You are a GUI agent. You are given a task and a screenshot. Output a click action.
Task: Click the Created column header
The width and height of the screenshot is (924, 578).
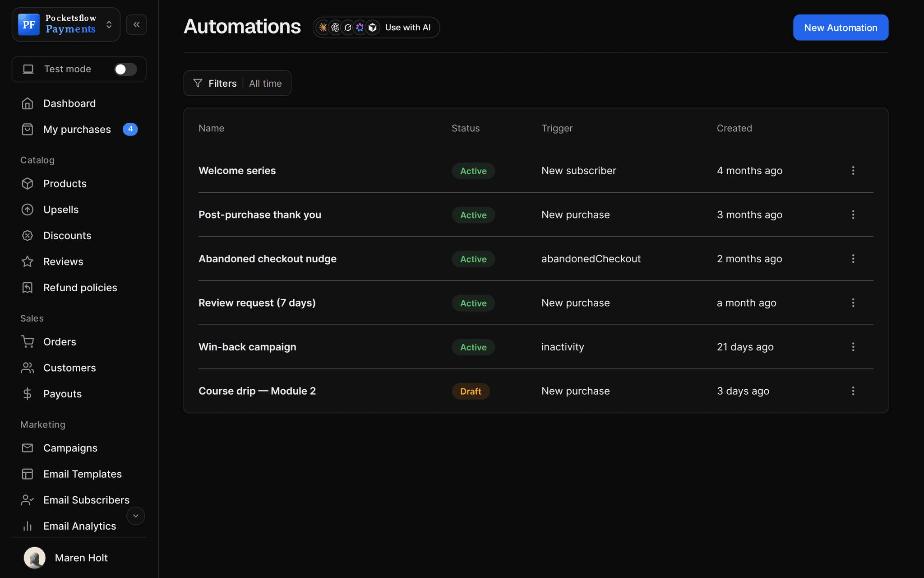(x=735, y=128)
